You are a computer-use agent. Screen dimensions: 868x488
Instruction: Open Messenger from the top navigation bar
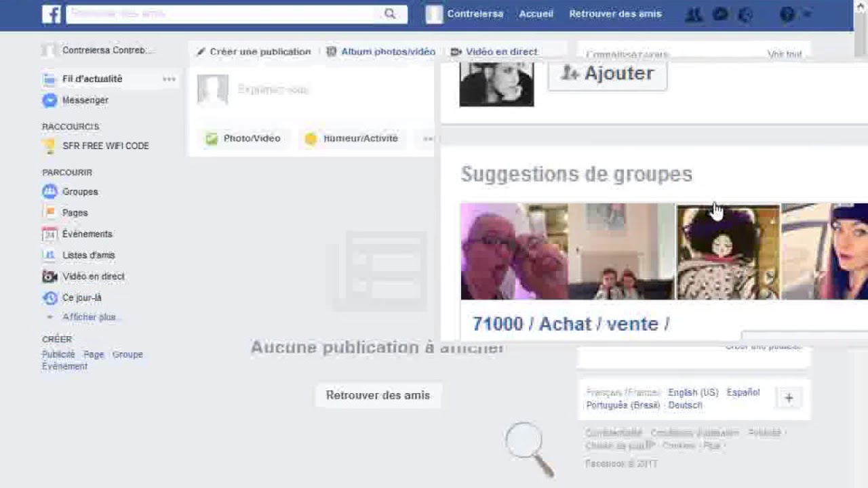click(719, 14)
